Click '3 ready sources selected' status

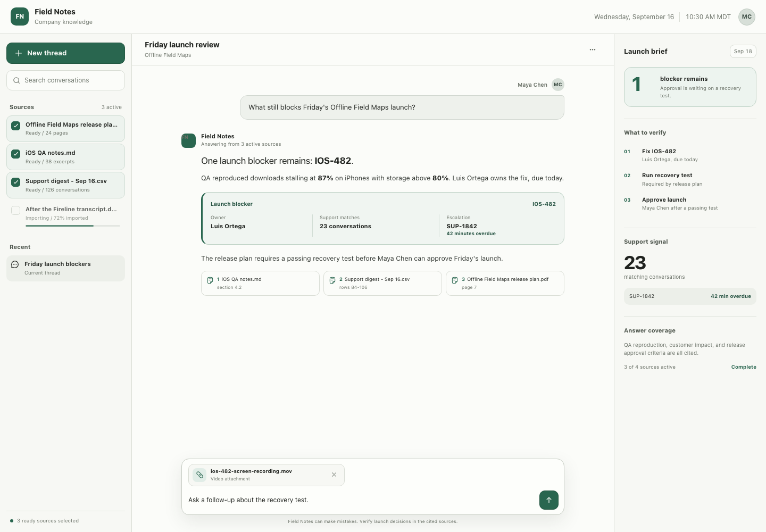click(48, 521)
